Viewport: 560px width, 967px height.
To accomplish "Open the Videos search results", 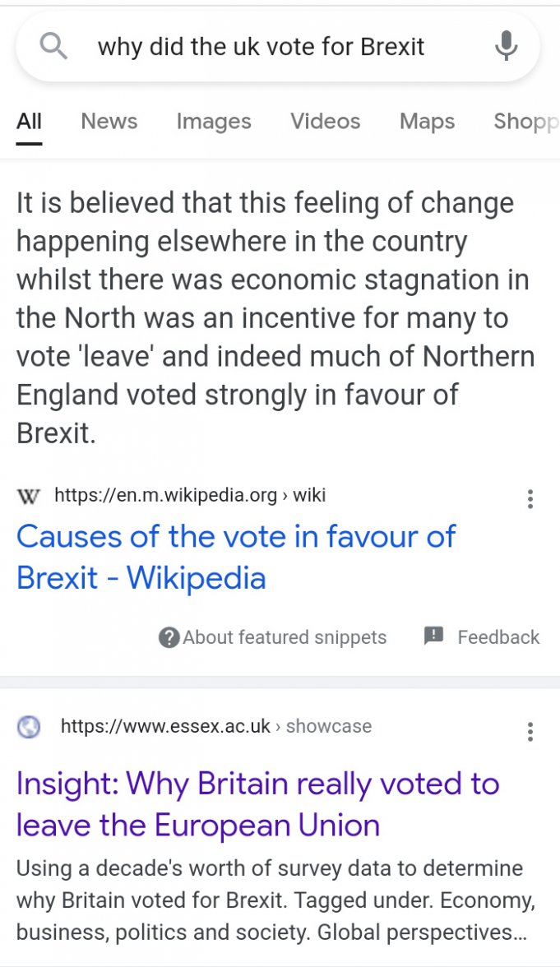I will (x=325, y=121).
